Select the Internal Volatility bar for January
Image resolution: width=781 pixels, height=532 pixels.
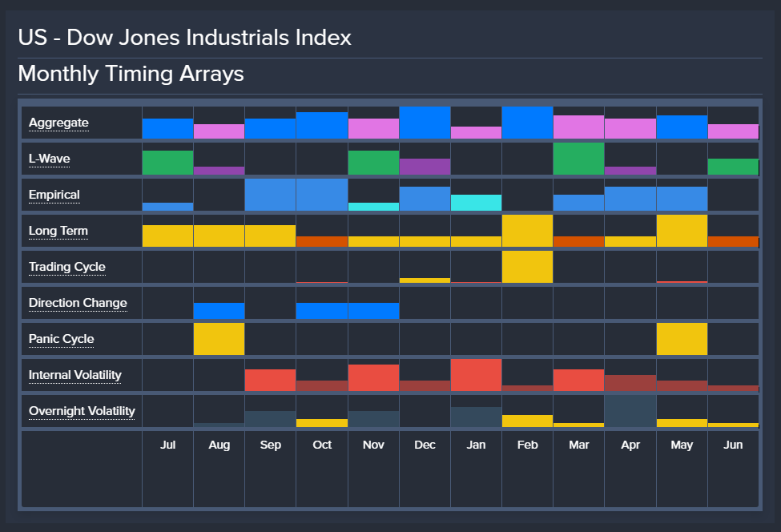click(x=476, y=375)
